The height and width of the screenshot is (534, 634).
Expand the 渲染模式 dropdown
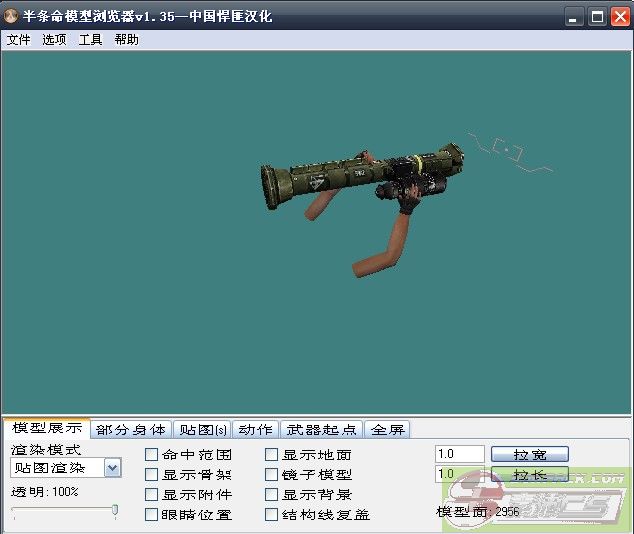click(112, 467)
